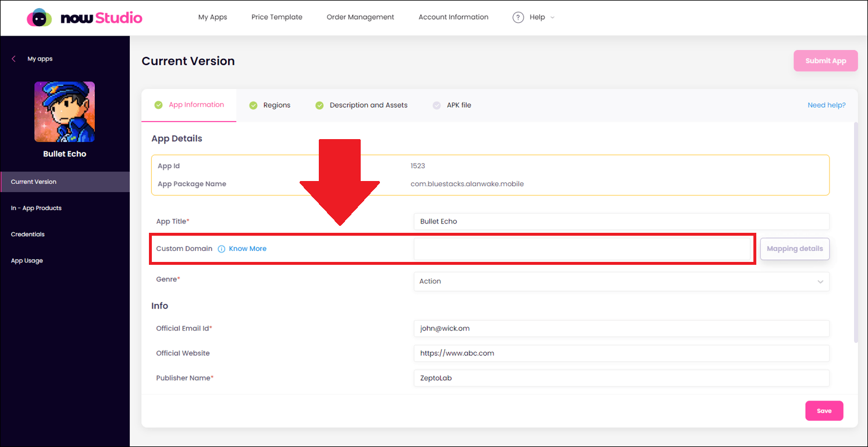Click the Help question mark icon
This screenshot has height=447, width=868.
pos(518,17)
